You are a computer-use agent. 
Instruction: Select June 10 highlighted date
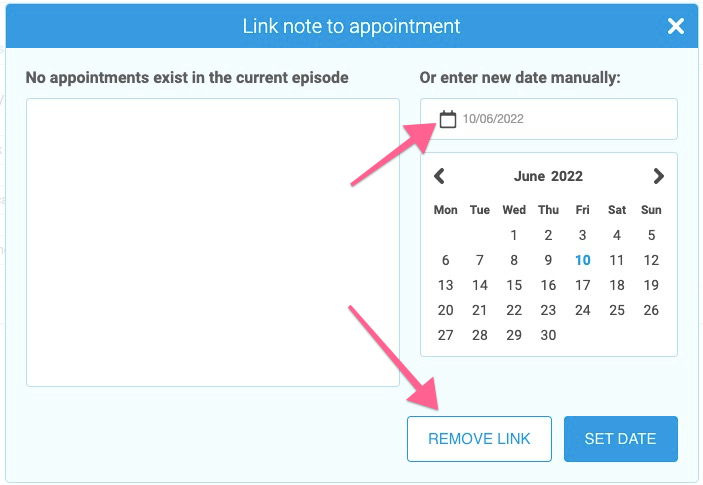(x=583, y=260)
